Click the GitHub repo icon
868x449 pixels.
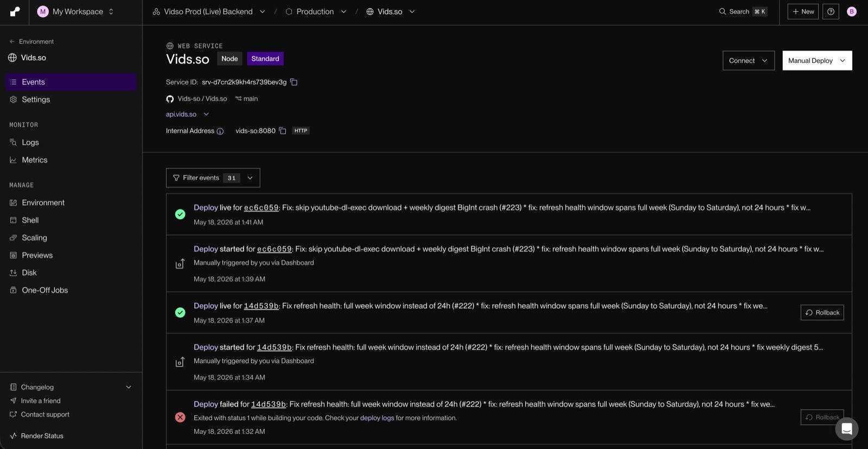pyautogui.click(x=170, y=99)
